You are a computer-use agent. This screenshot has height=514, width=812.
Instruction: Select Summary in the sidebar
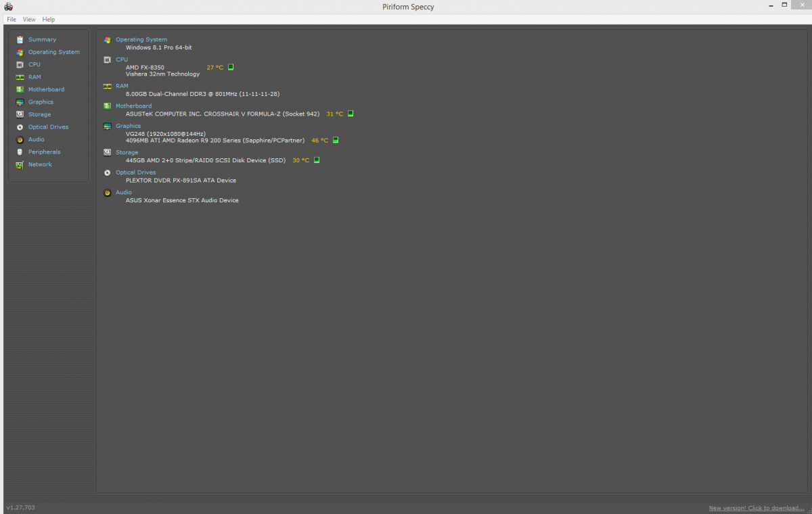click(42, 39)
